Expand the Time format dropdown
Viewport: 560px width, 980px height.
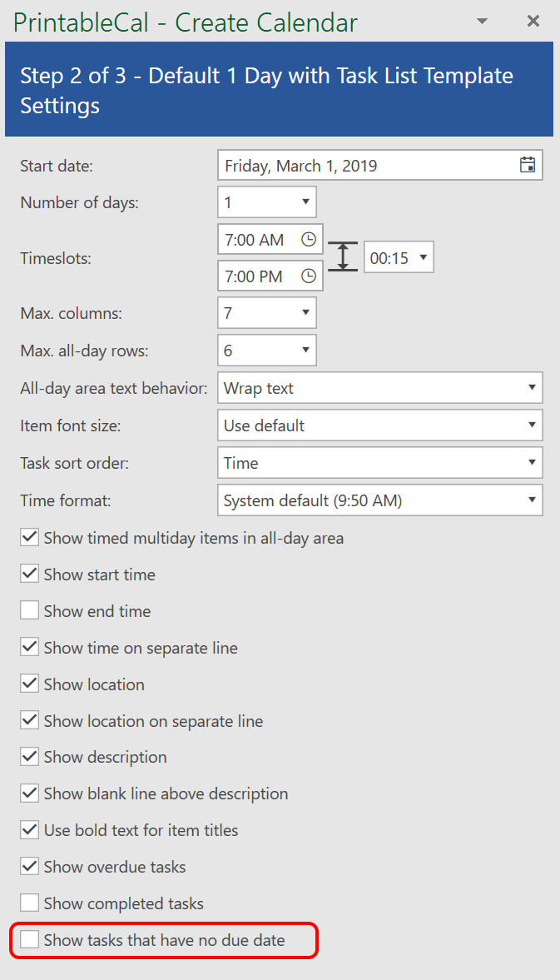click(x=531, y=500)
